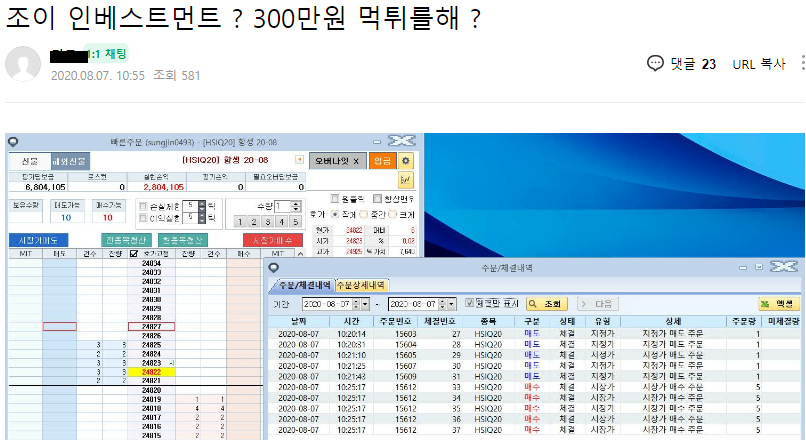Switch to the 해외선물 tab
The width and height of the screenshot is (806, 440).
tap(70, 160)
